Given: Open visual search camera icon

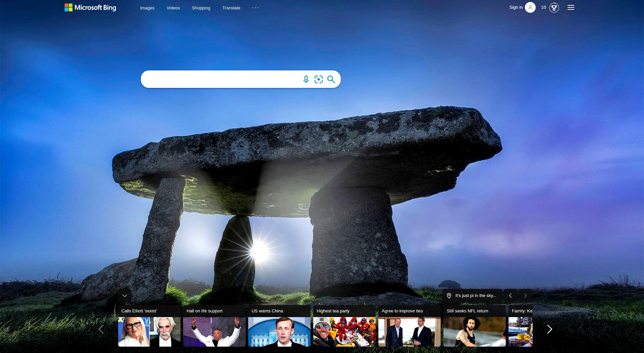Looking at the screenshot, I should click(319, 79).
